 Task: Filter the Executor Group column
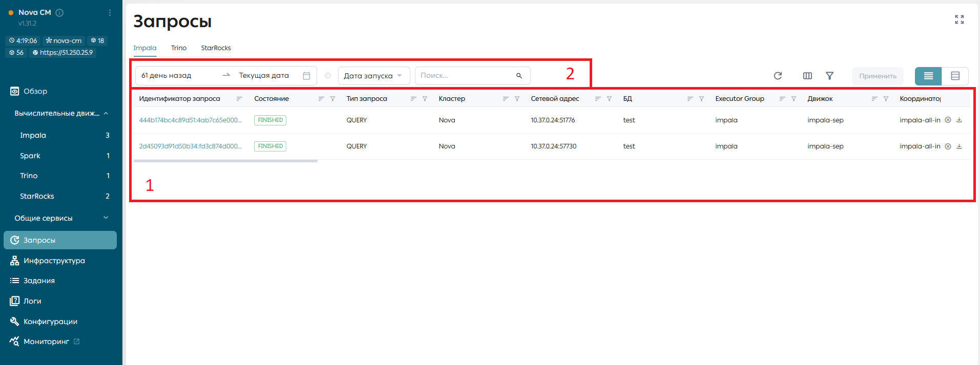tap(794, 99)
